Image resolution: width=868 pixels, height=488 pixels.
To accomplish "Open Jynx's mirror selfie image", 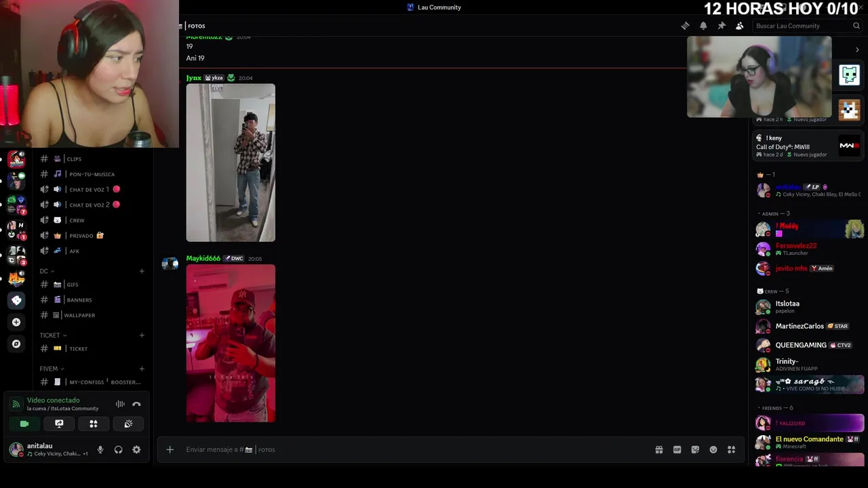I will click(x=231, y=163).
